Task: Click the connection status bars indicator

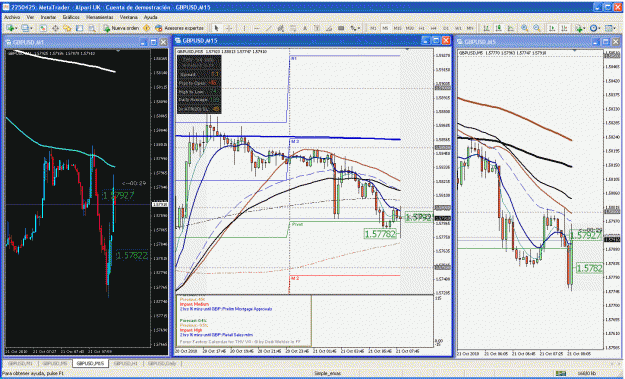Action: tap(560, 373)
